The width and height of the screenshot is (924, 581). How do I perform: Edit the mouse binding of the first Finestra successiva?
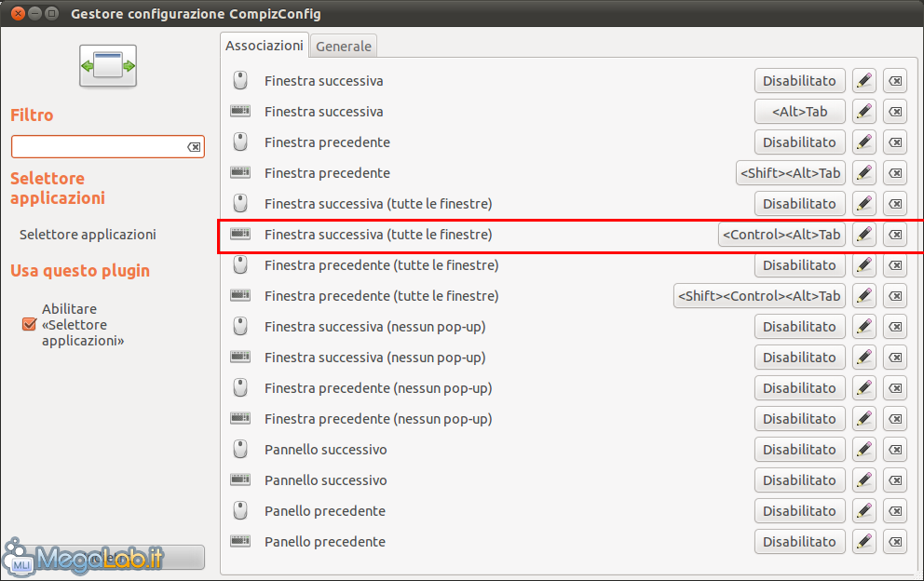tap(863, 81)
